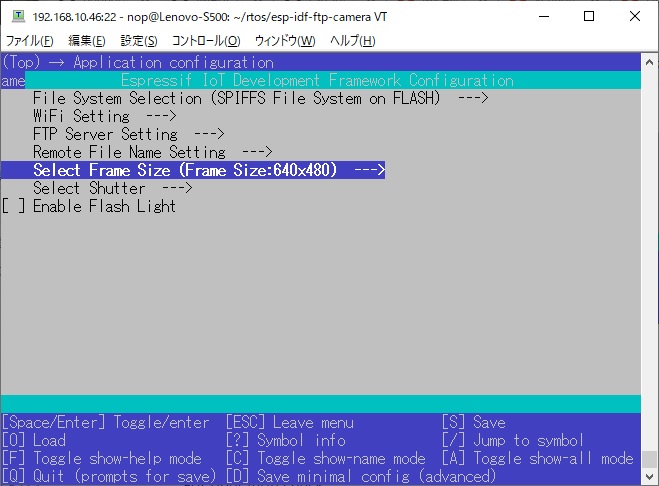Image resolution: width=659 pixels, height=486 pixels.
Task: Click the '[C] Toggle show-name mode' hint
Action: pos(326,459)
